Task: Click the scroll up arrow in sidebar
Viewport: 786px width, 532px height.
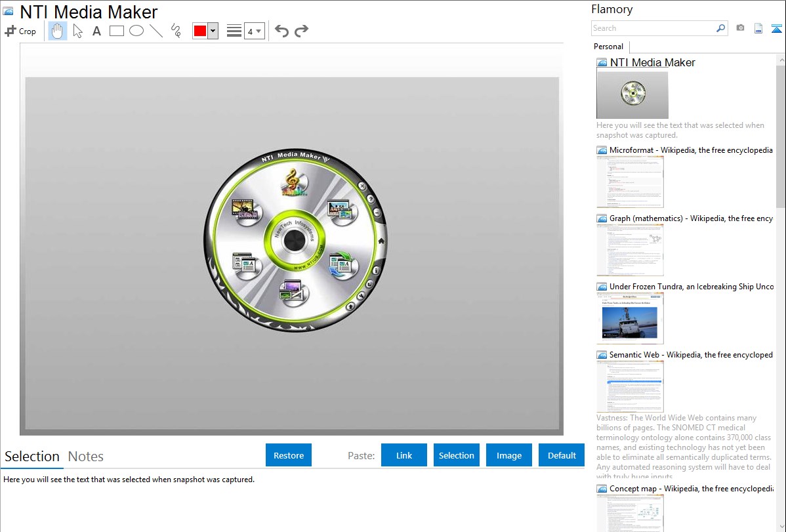Action: tap(781, 60)
